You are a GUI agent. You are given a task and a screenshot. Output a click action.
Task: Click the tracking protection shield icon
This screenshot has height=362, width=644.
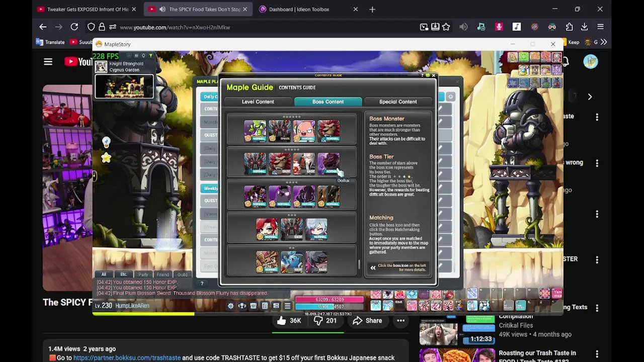pyautogui.click(x=91, y=27)
